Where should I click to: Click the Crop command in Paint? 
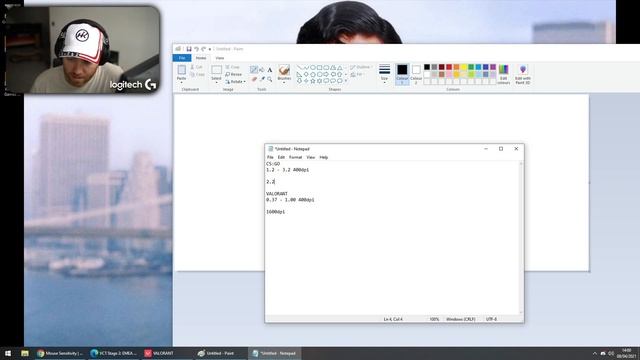[233, 67]
